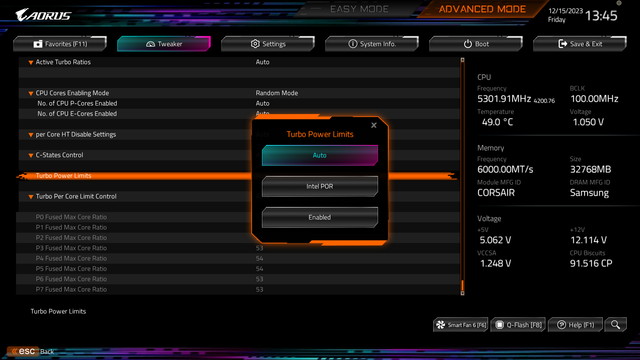The height and width of the screenshot is (360, 640).
Task: Click Active Turbo Ratios Auto value
Action: 262,62
